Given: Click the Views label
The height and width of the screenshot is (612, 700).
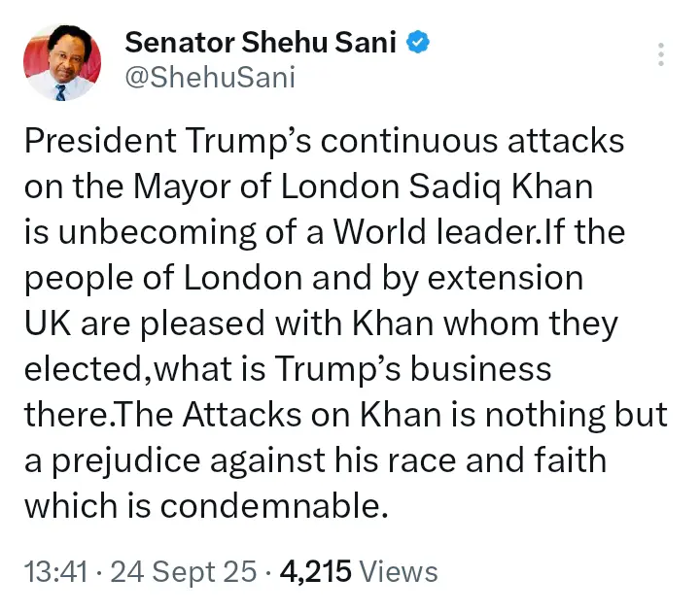Looking at the screenshot, I should 399,571.
